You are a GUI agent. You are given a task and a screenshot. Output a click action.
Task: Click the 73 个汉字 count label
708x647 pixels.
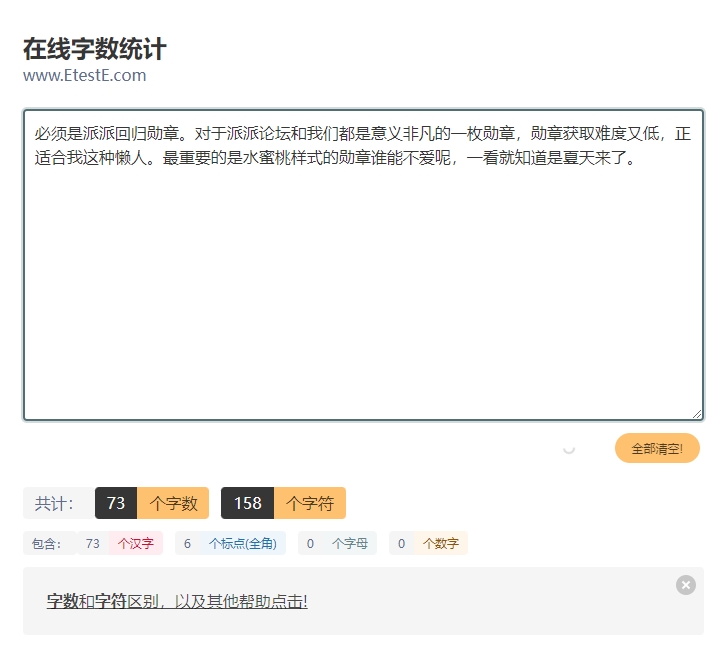(x=120, y=543)
